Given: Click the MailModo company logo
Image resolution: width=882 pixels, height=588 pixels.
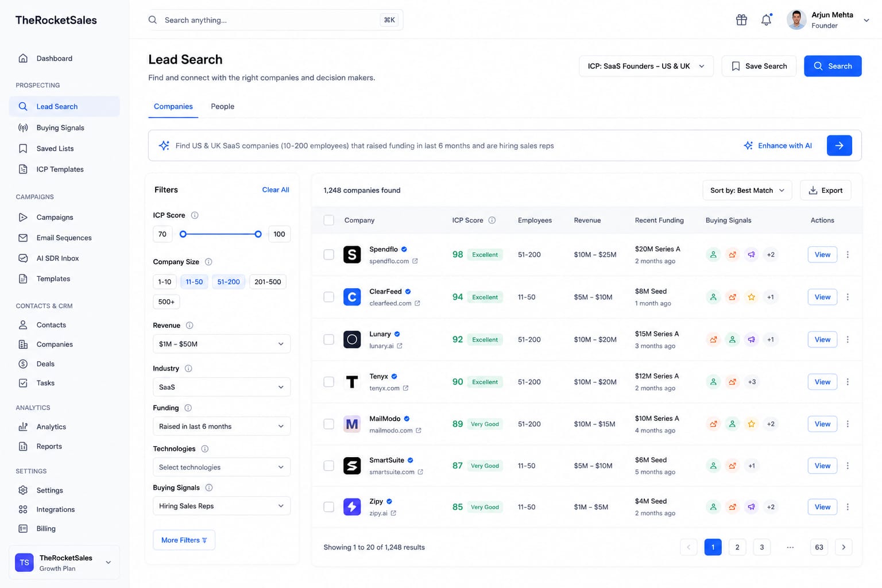Looking at the screenshot, I should tap(352, 424).
